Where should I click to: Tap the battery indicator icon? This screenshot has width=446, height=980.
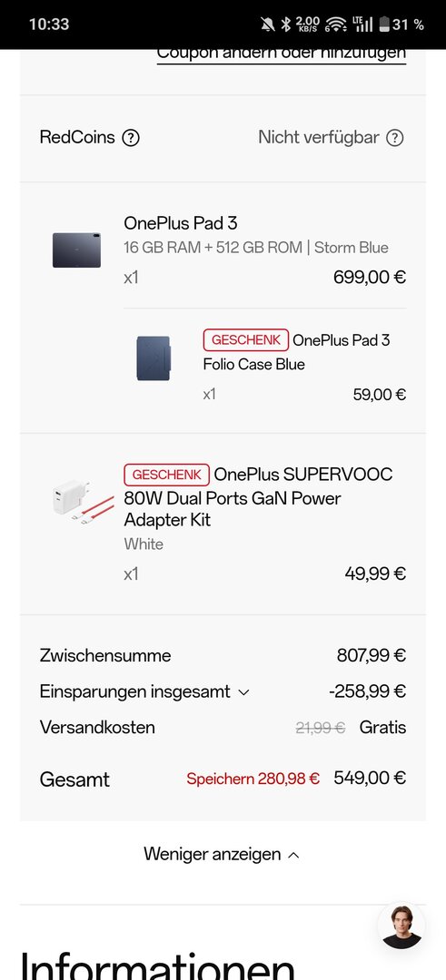[384, 24]
